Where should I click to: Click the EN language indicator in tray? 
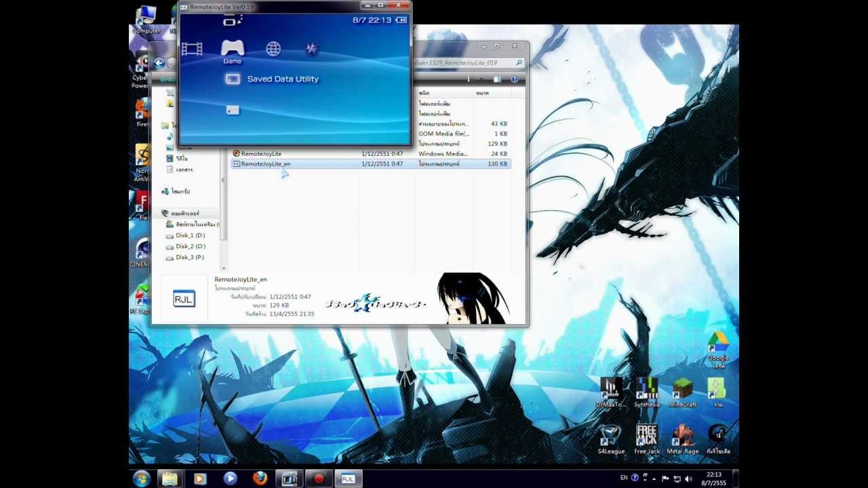(624, 478)
